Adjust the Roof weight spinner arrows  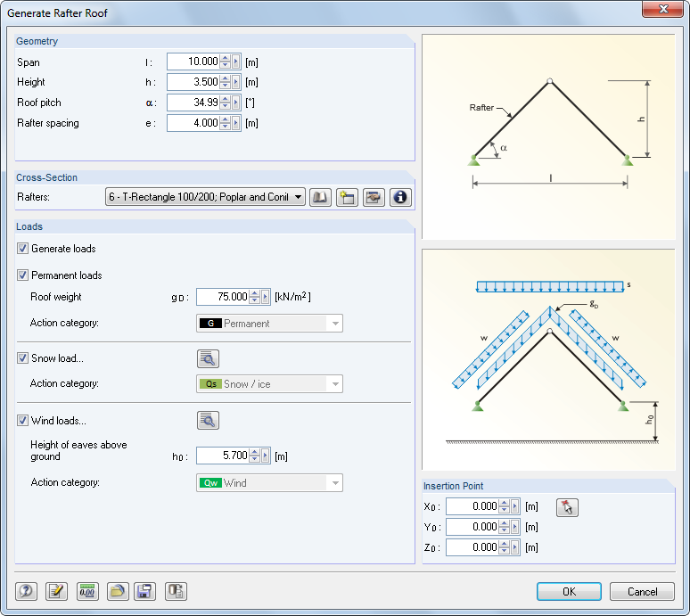click(255, 297)
